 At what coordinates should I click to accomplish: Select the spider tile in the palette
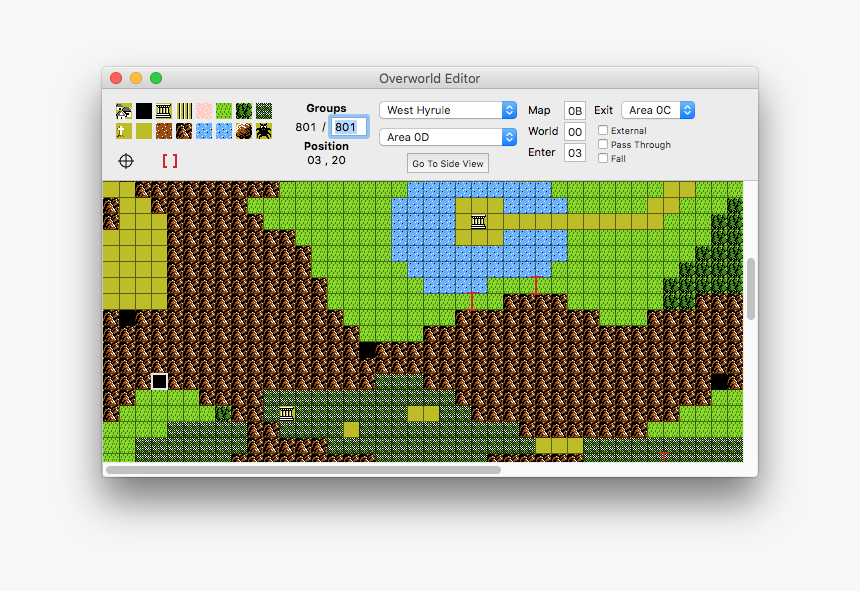point(262,131)
